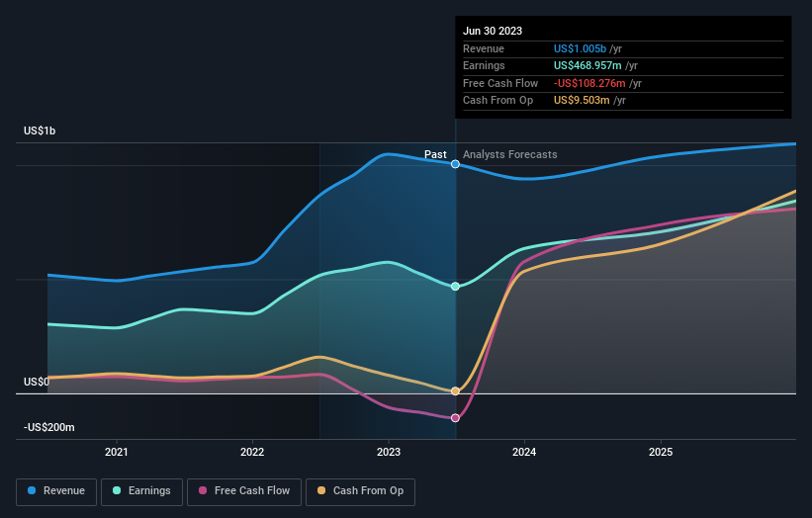
Task: Click the pink Free Cash Flow data point marker
Action: [455, 418]
